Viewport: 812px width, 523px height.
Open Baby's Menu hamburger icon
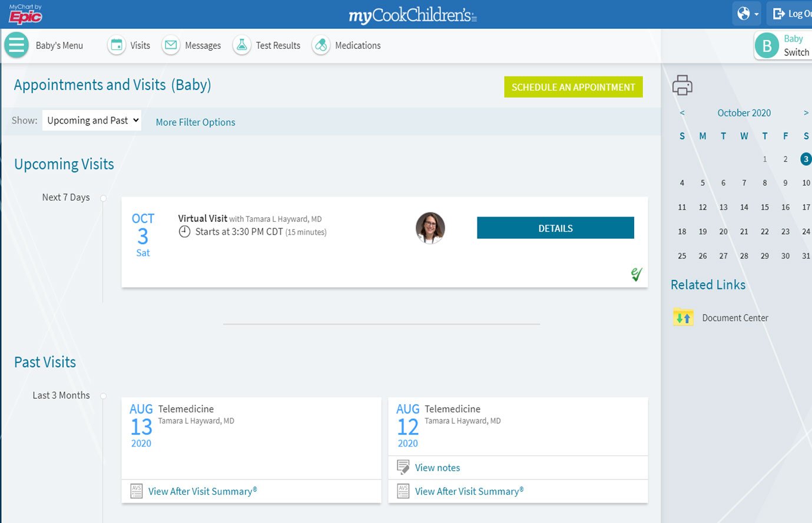16,45
